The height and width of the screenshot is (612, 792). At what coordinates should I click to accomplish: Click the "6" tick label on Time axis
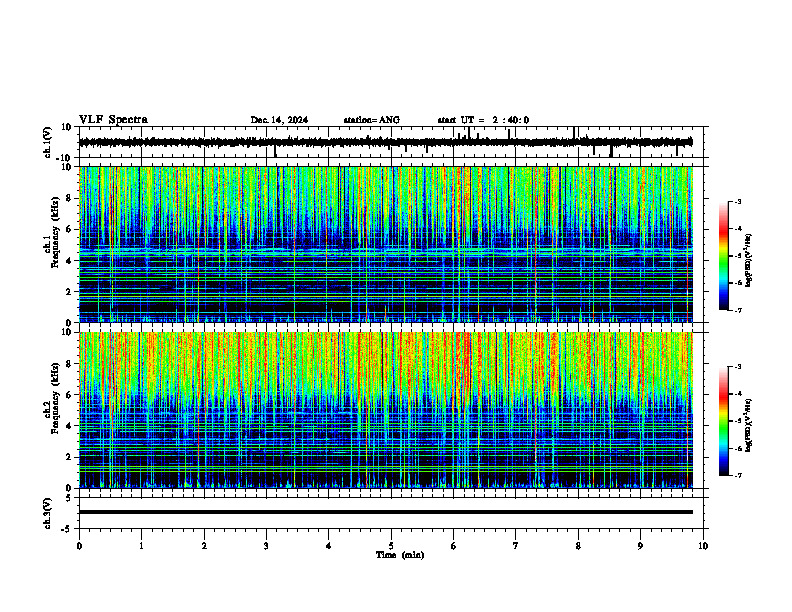pos(454,546)
